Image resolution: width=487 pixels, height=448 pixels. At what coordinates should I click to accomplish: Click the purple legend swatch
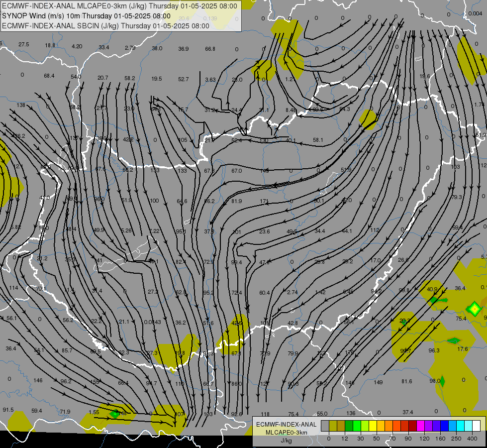429,426
